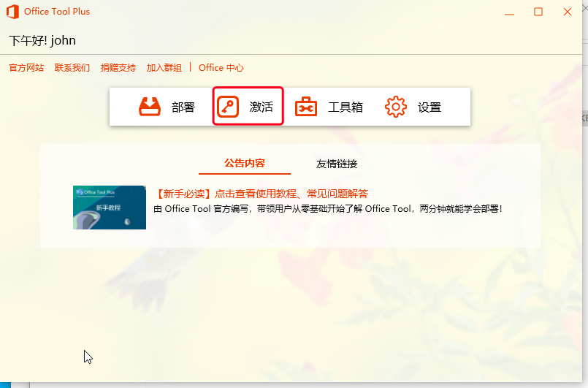
Task: Maximize the Office Tool Plus window
Action: point(538,12)
